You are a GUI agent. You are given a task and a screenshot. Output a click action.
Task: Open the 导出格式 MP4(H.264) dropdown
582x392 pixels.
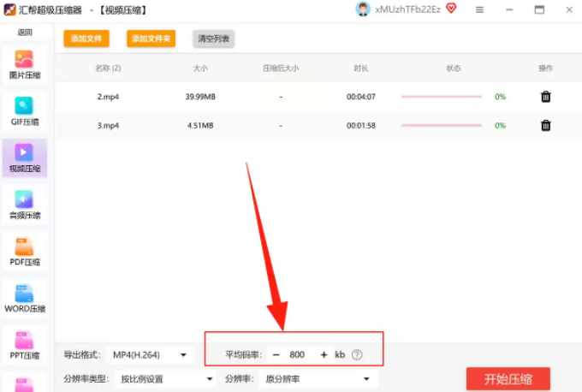pyautogui.click(x=151, y=355)
